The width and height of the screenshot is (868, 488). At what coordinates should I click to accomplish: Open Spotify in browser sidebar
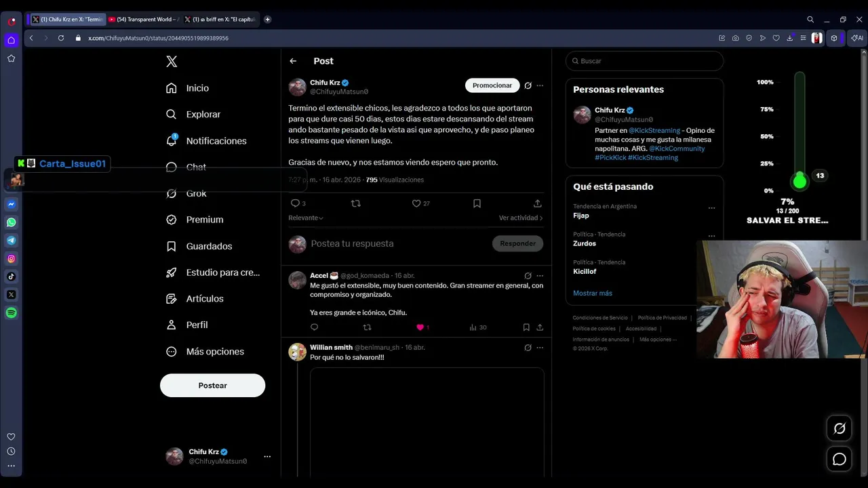(12, 313)
